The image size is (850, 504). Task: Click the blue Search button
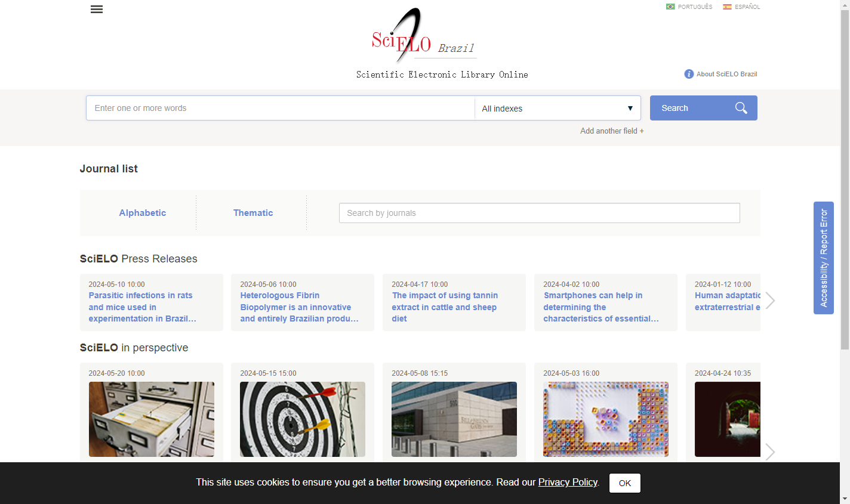tap(704, 108)
